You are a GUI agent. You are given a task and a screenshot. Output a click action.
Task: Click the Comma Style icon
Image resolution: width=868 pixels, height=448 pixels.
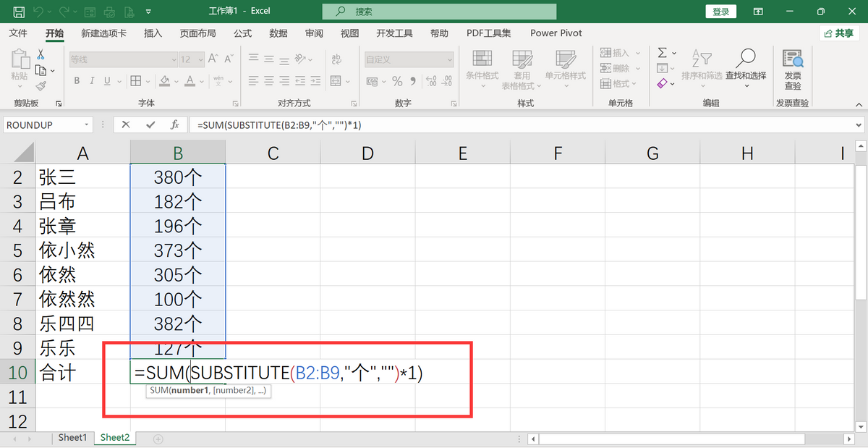click(x=413, y=80)
